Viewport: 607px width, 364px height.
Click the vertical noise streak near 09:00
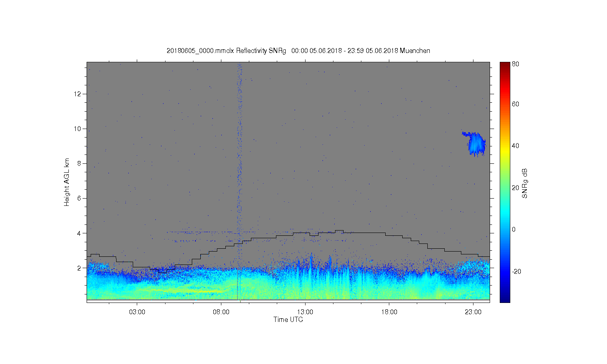coord(239,162)
